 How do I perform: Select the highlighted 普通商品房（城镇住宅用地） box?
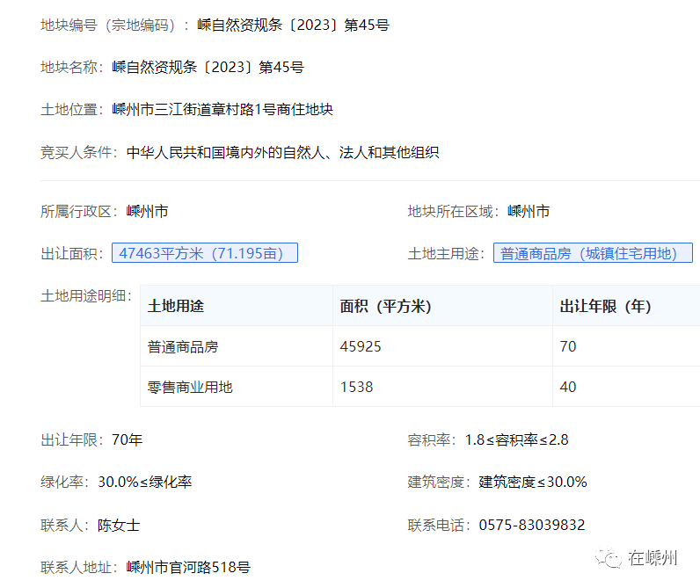point(592,253)
